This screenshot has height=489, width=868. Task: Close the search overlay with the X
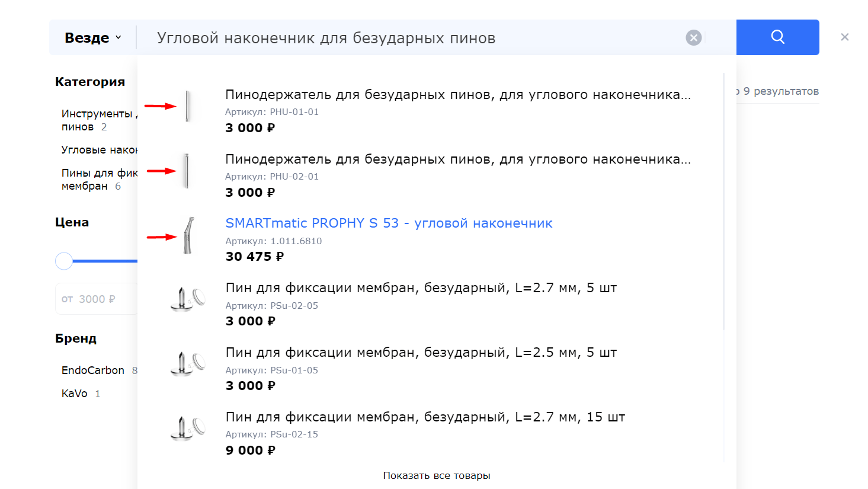tap(844, 37)
